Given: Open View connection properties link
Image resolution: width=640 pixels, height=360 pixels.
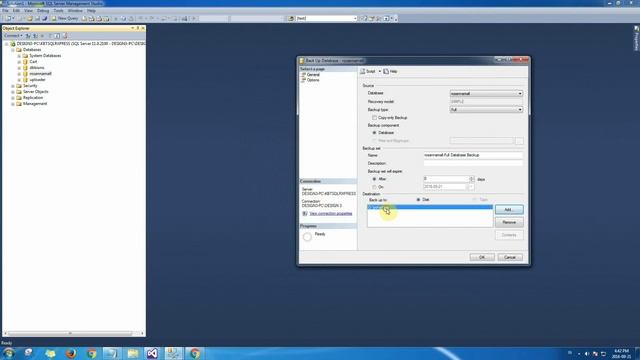Looking at the screenshot, I should 331,213.
